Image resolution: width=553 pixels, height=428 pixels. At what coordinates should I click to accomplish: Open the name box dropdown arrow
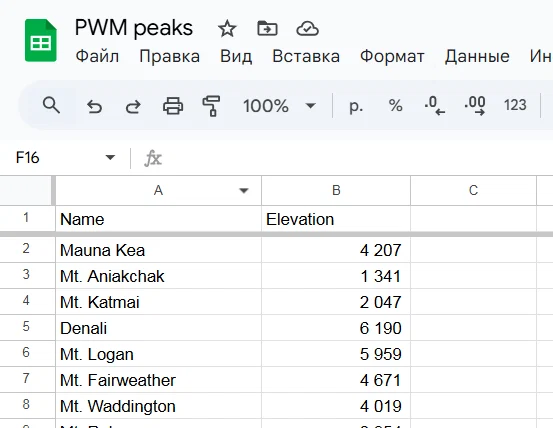point(110,157)
